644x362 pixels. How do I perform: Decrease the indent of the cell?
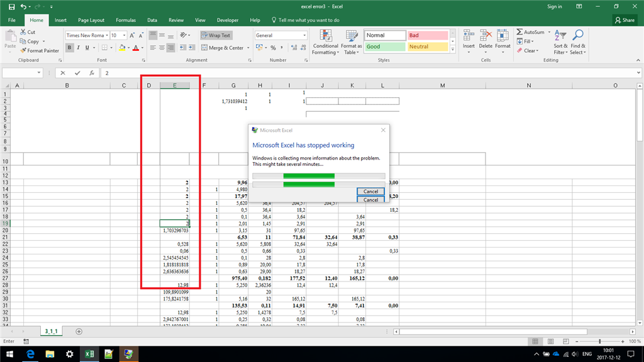183,48
